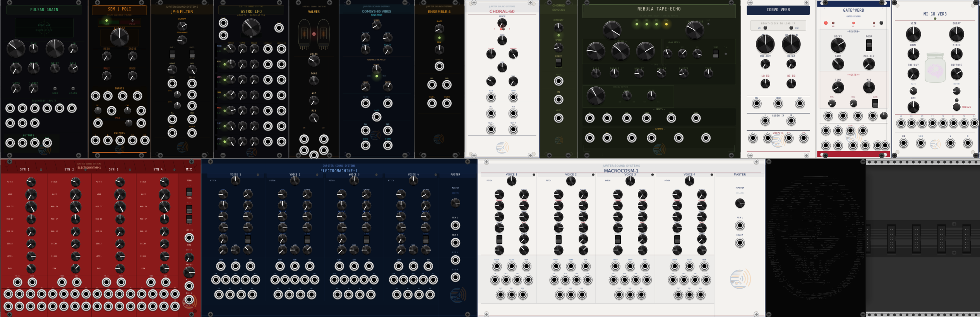980x317 pixels.
Task: Click the large Astro LFO main knob
Action: (x=251, y=28)
